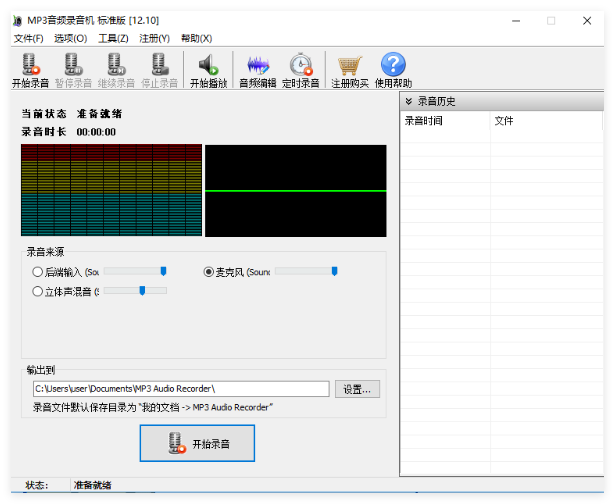Screen dimensions: 615x504
Task: Open 使用帮助 help icon
Action: tap(393, 66)
